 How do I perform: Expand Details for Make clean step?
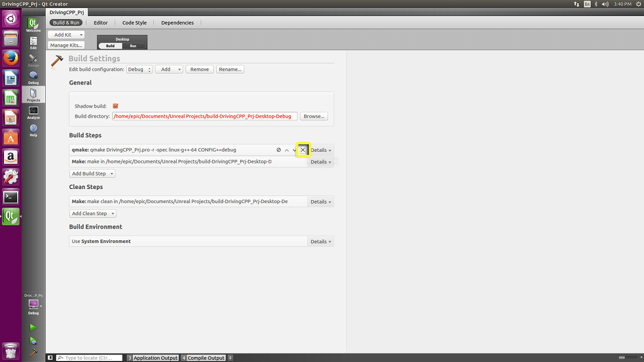[321, 202]
